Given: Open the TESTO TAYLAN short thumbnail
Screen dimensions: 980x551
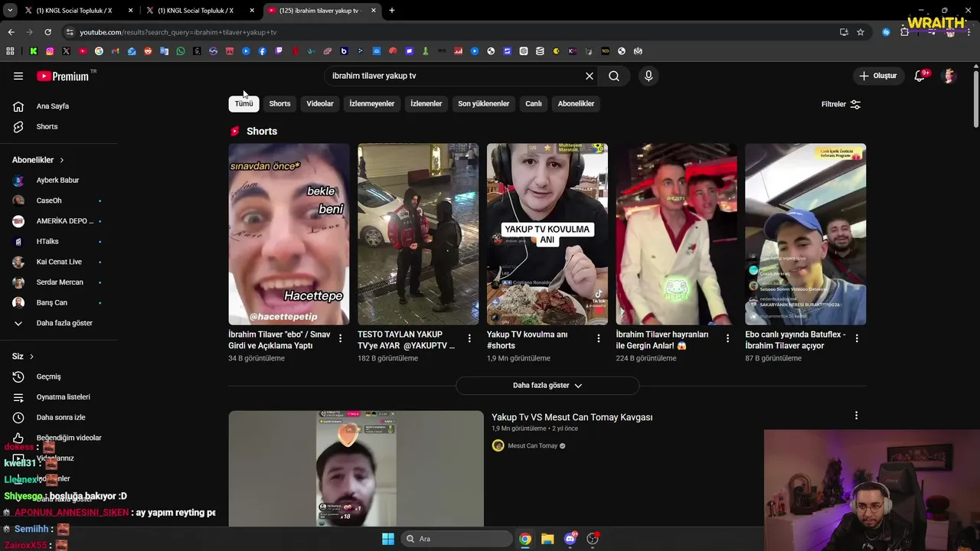Looking at the screenshot, I should [418, 234].
